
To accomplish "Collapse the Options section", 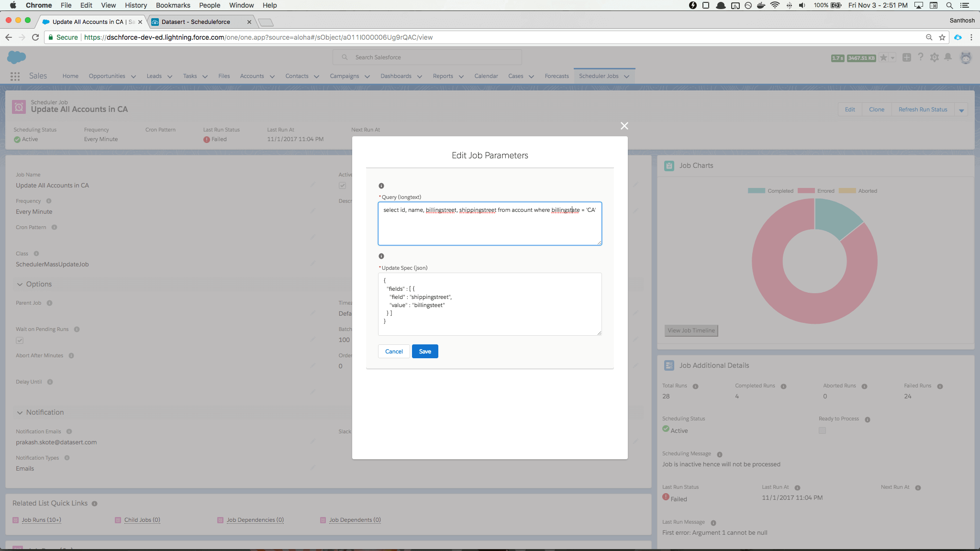I will [20, 284].
